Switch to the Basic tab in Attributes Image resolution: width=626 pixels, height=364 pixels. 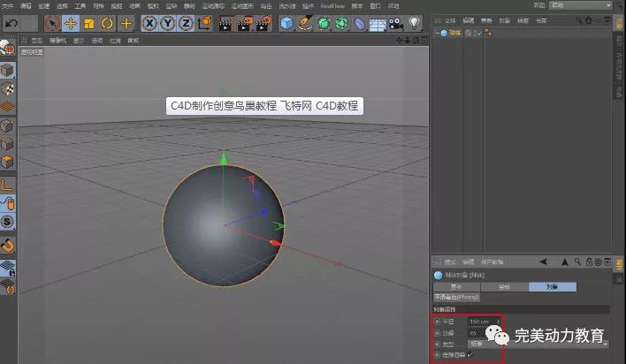coord(456,287)
